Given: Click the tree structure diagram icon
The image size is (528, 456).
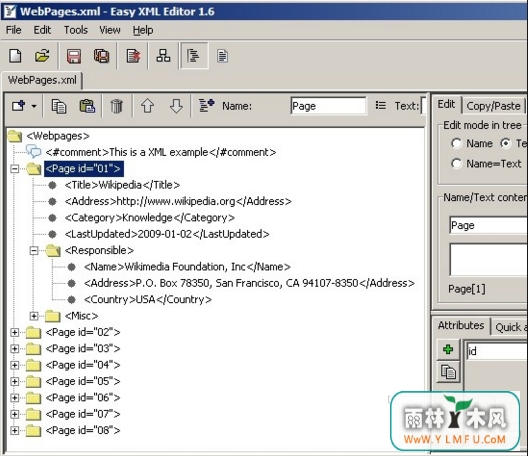Looking at the screenshot, I should pos(163,56).
